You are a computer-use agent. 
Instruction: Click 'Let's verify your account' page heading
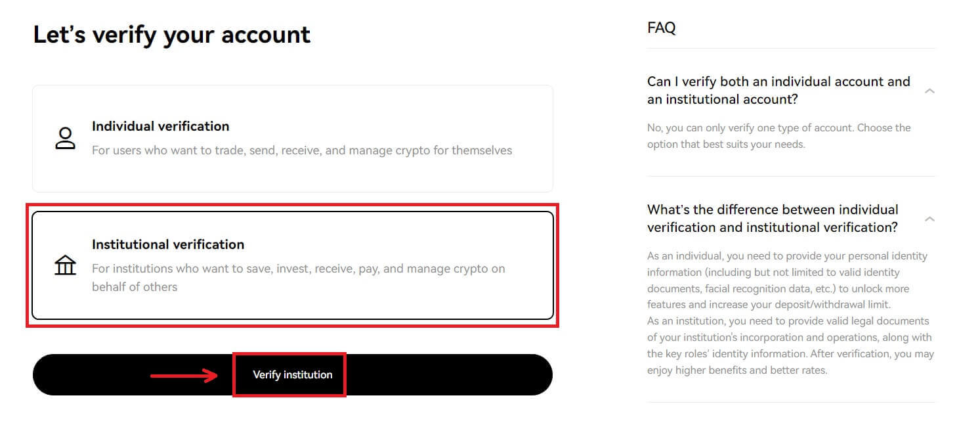(x=173, y=34)
